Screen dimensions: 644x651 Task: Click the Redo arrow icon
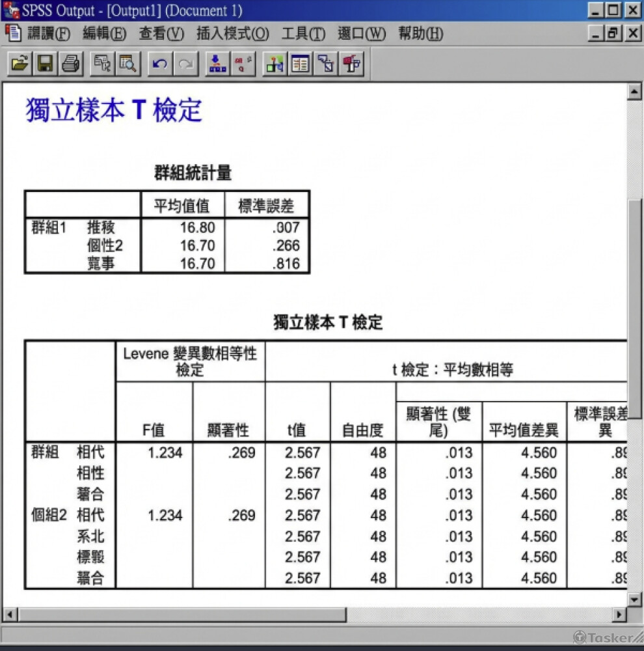pos(185,64)
